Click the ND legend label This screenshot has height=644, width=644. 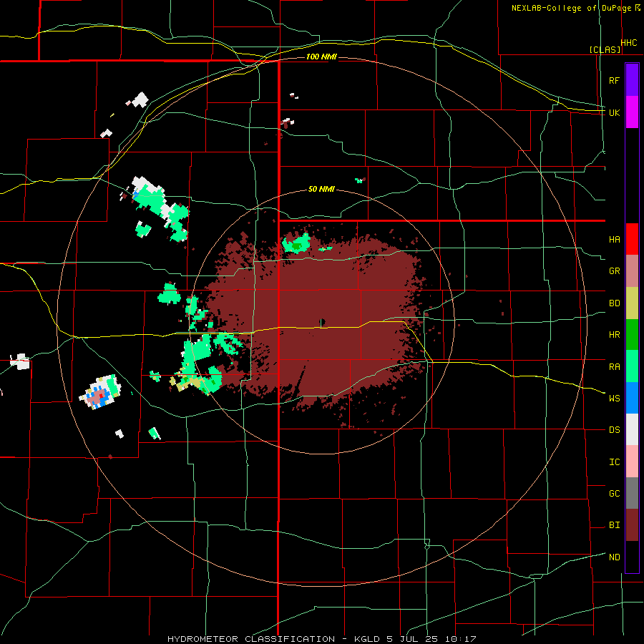(x=614, y=557)
